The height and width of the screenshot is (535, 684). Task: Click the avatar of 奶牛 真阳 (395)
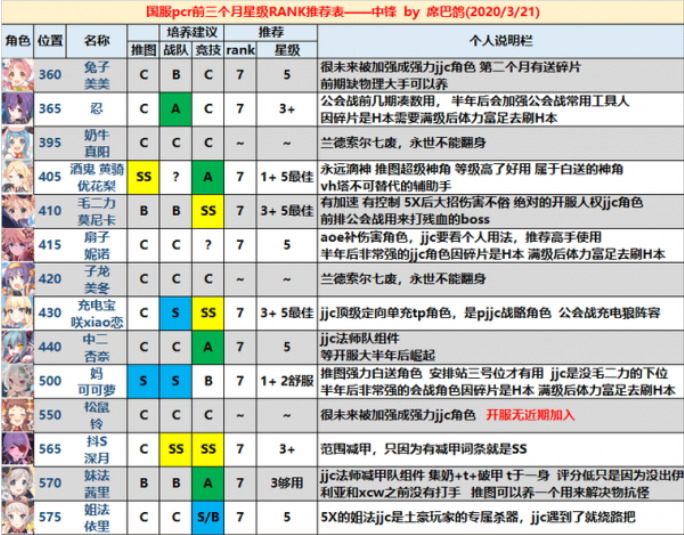(x=17, y=143)
